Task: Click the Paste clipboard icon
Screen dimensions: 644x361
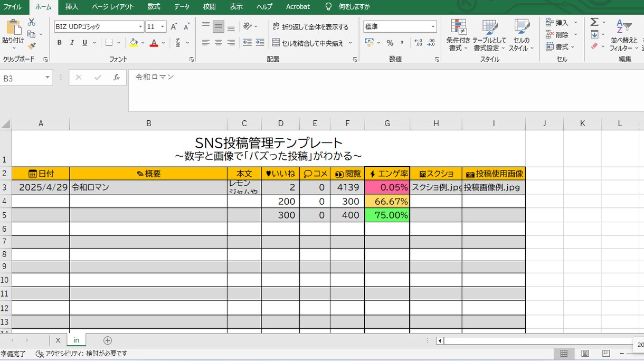Action: pyautogui.click(x=13, y=27)
